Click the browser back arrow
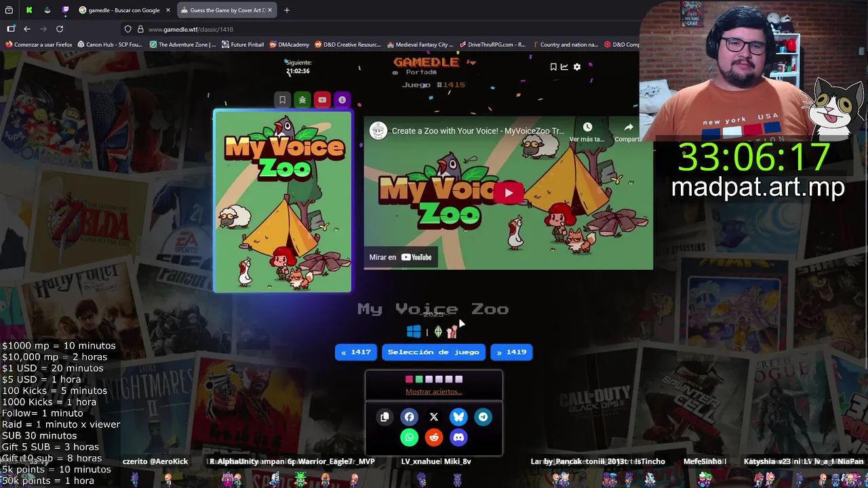868x488 pixels. (27, 29)
